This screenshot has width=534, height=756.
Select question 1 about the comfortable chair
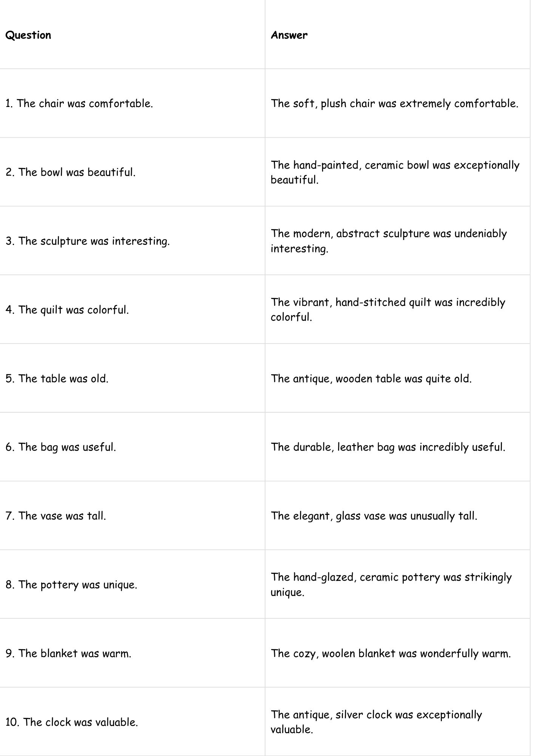[x=79, y=104]
